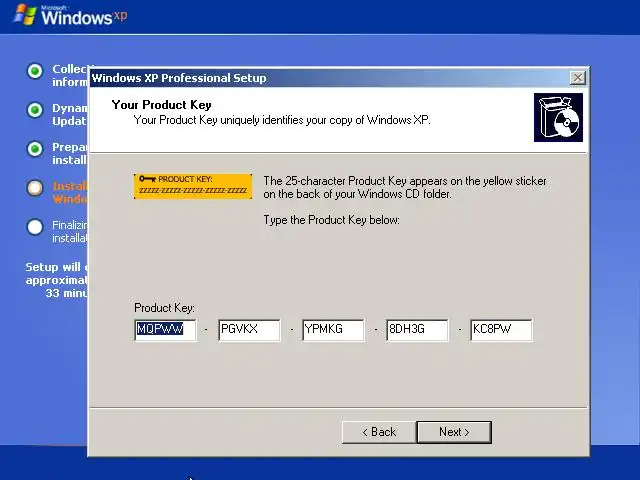Screen dimensions: 640x480
Task: Click the yellow PRODUCT KEY sticker image
Action: click(193, 186)
